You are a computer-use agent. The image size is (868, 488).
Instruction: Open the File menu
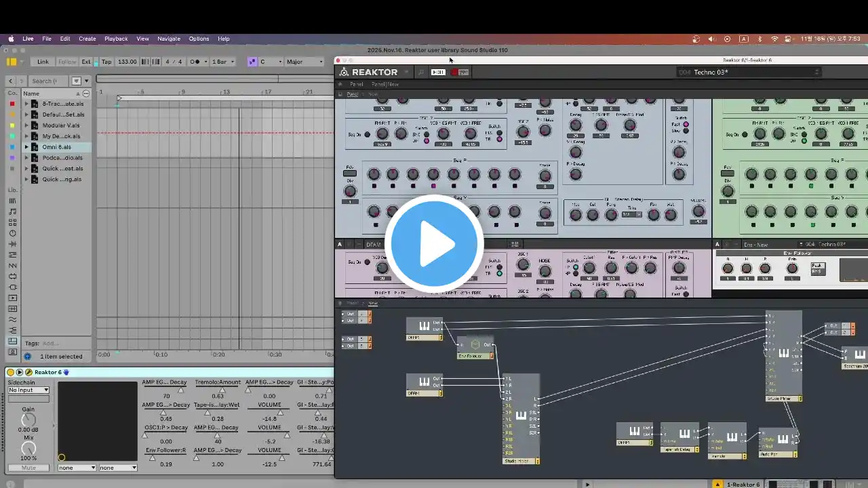(x=47, y=39)
